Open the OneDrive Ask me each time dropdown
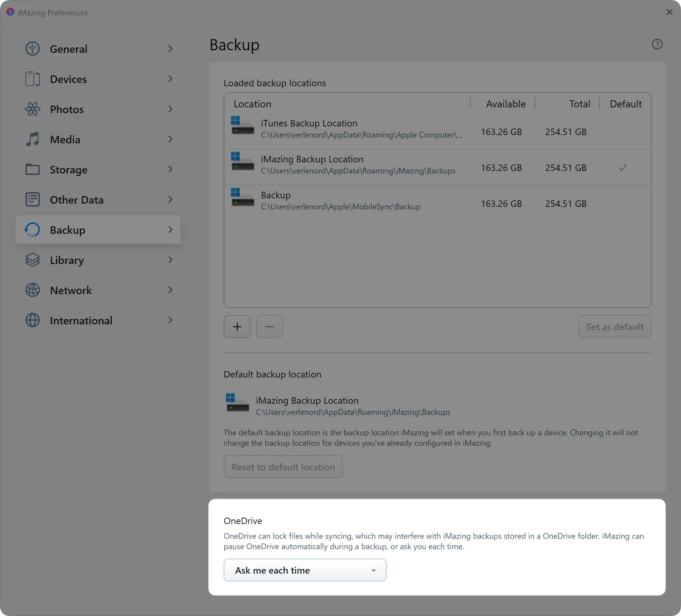681x616 pixels. [x=305, y=570]
